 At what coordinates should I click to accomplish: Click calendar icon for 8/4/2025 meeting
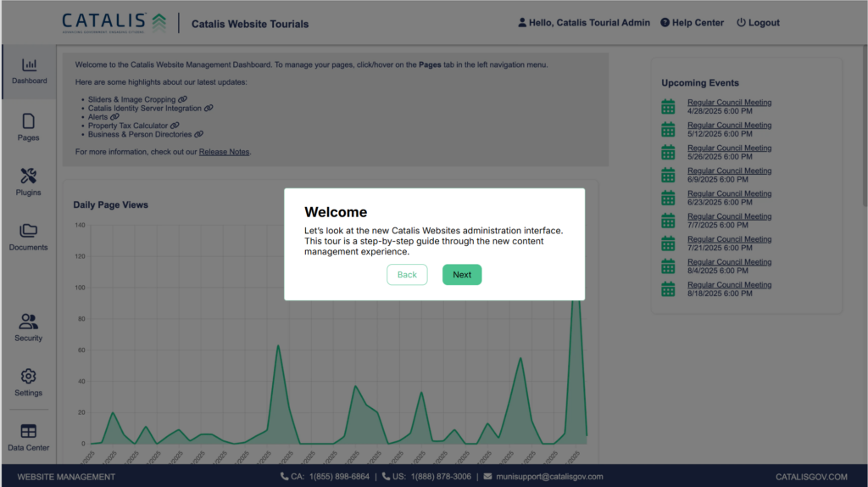click(x=668, y=266)
